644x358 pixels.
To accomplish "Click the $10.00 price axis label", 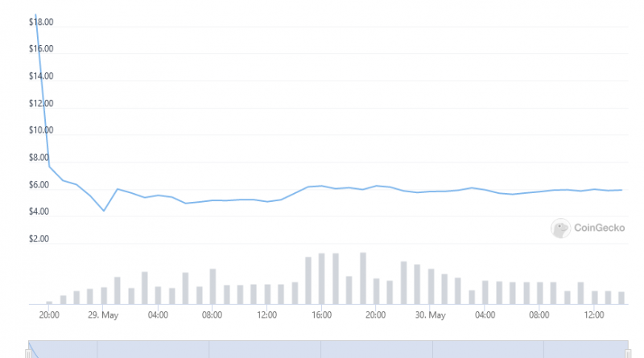I will (x=41, y=130).
